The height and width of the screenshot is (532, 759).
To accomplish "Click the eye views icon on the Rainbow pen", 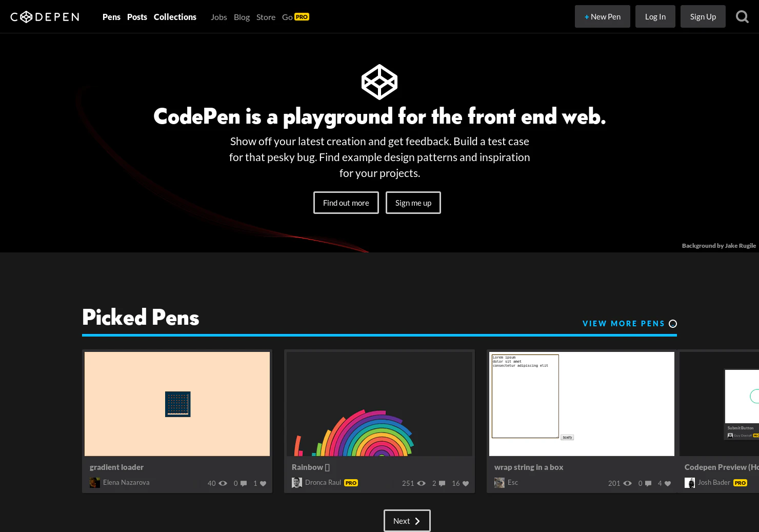I will click(x=421, y=483).
